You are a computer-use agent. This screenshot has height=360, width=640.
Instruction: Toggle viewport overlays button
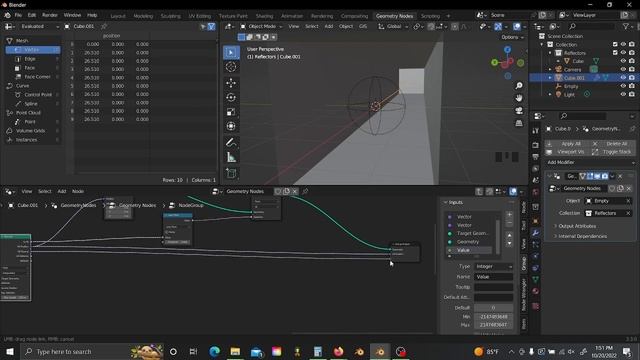[x=517, y=26]
